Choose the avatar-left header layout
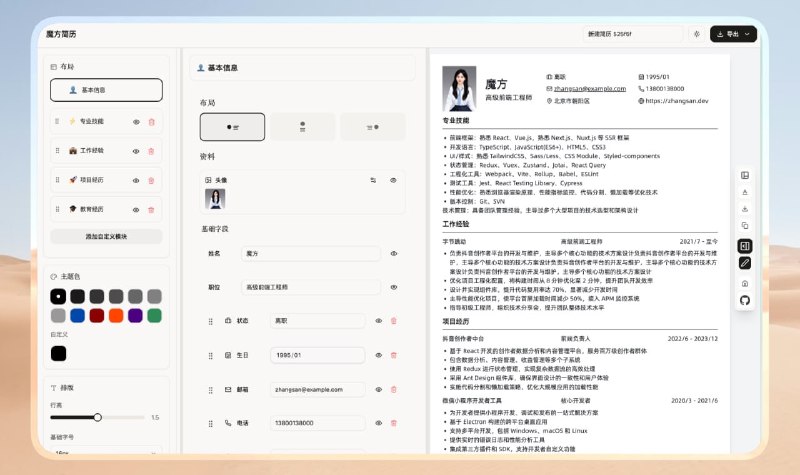Image resolution: width=800 pixels, height=475 pixels. [232, 127]
